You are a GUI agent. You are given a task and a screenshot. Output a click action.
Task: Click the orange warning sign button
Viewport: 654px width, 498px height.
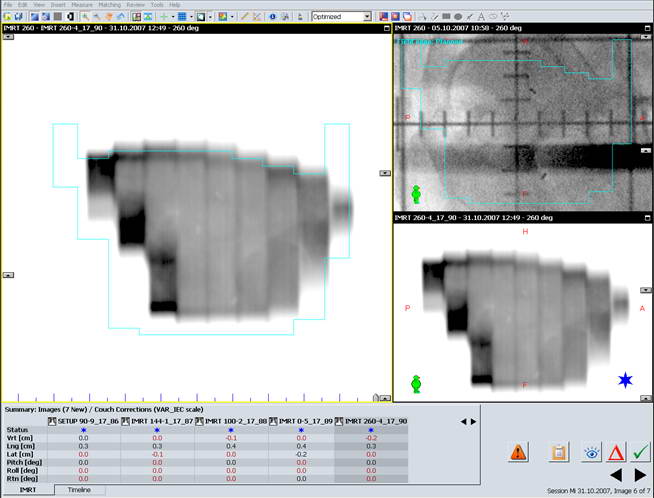[517, 453]
